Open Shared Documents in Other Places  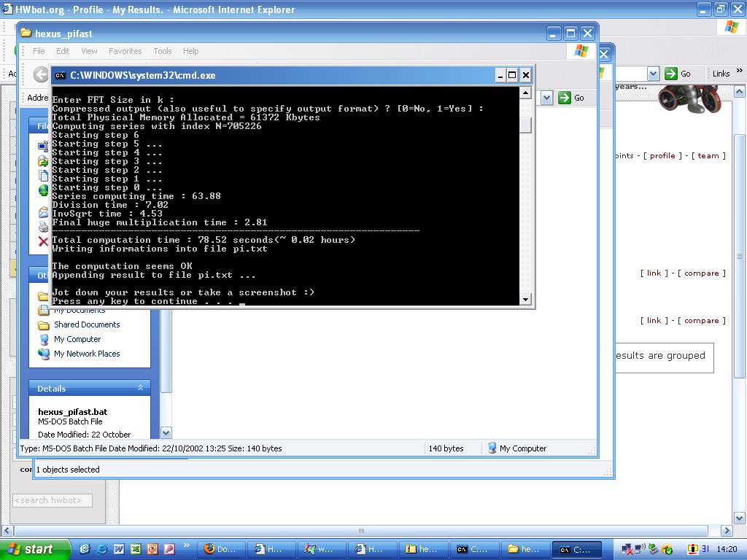tap(87, 324)
